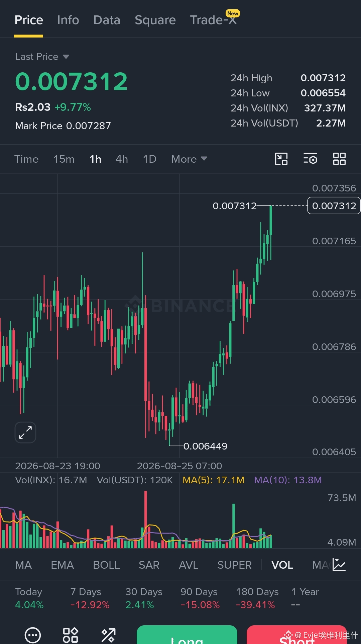Open chart settings list icon

point(310,159)
